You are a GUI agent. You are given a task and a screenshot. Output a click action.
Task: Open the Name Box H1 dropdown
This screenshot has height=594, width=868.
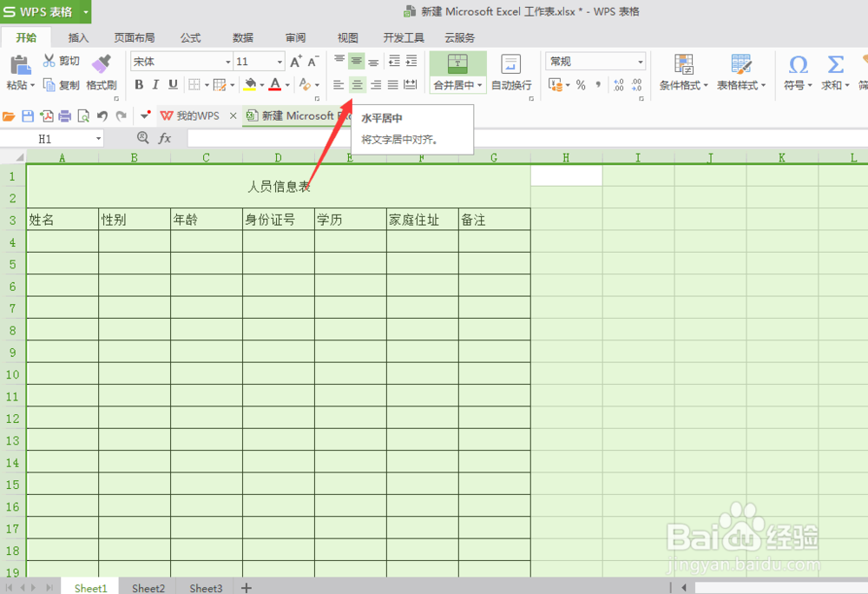[x=99, y=138]
